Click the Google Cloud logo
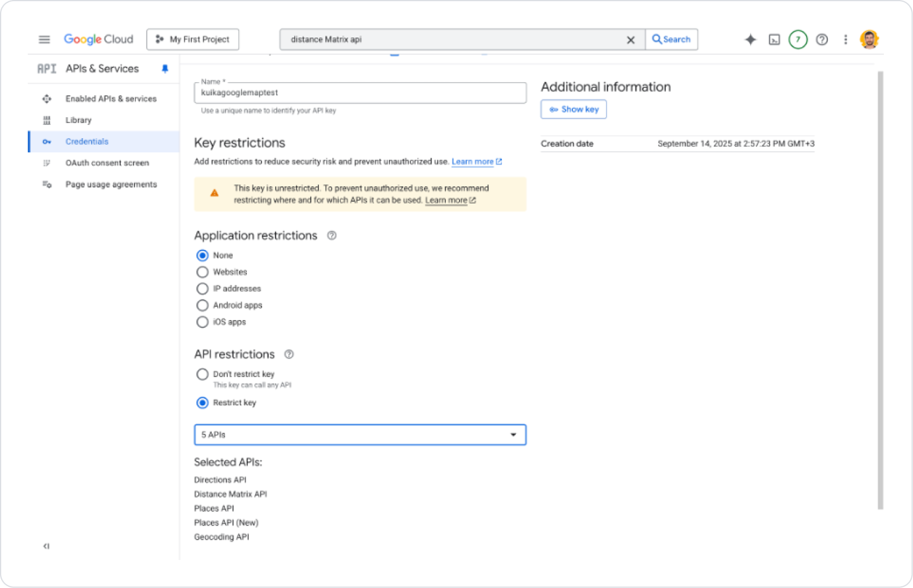This screenshot has width=913, height=588. [99, 39]
